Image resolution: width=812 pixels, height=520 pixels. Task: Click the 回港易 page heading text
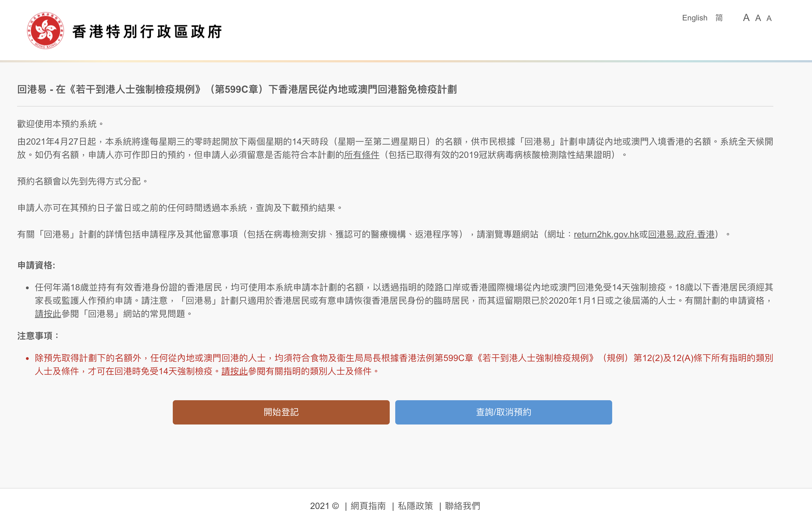coord(237,89)
